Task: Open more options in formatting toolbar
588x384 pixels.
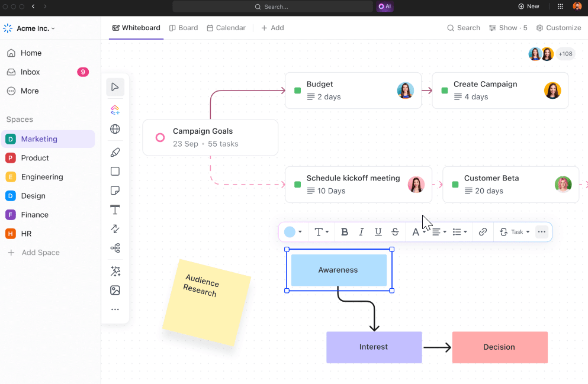Action: pos(541,232)
